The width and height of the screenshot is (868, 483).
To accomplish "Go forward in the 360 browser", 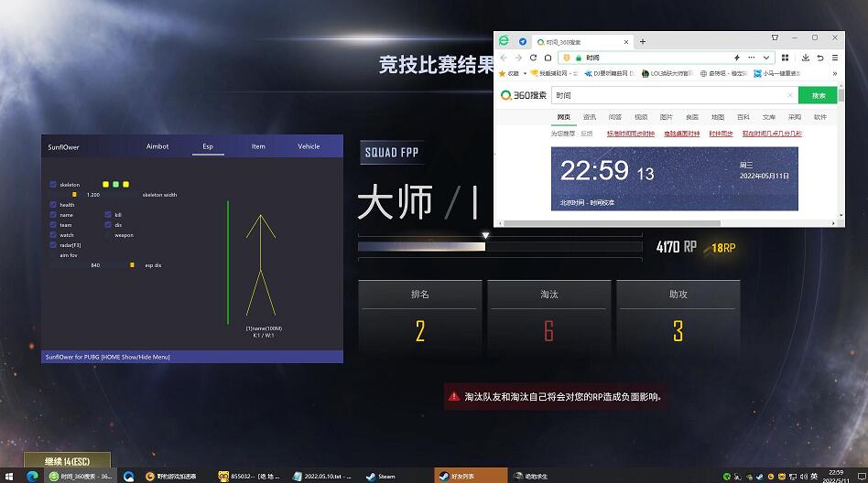I will click(x=518, y=58).
